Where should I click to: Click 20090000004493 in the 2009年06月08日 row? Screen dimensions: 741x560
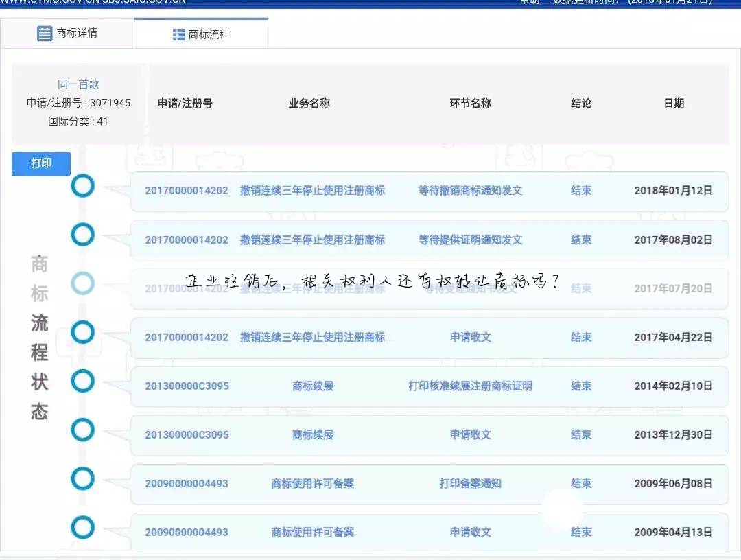tap(187, 483)
